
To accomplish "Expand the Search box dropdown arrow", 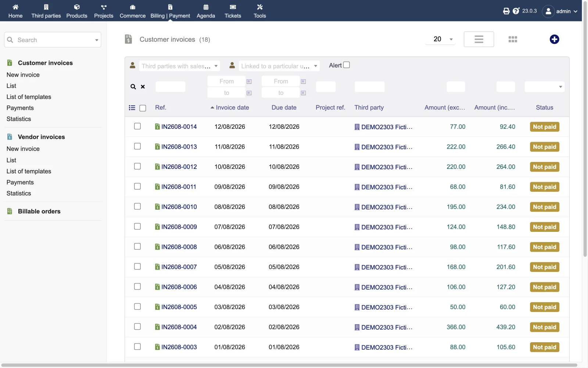I will click(x=97, y=40).
